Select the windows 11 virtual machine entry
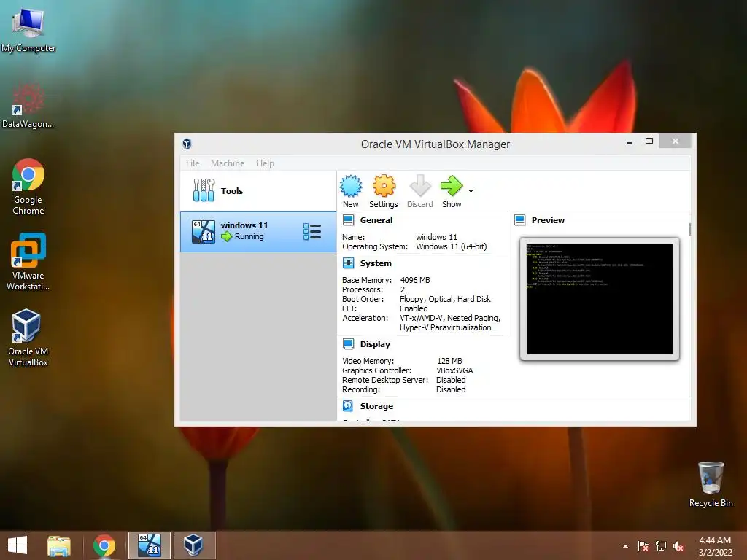 coord(258,231)
